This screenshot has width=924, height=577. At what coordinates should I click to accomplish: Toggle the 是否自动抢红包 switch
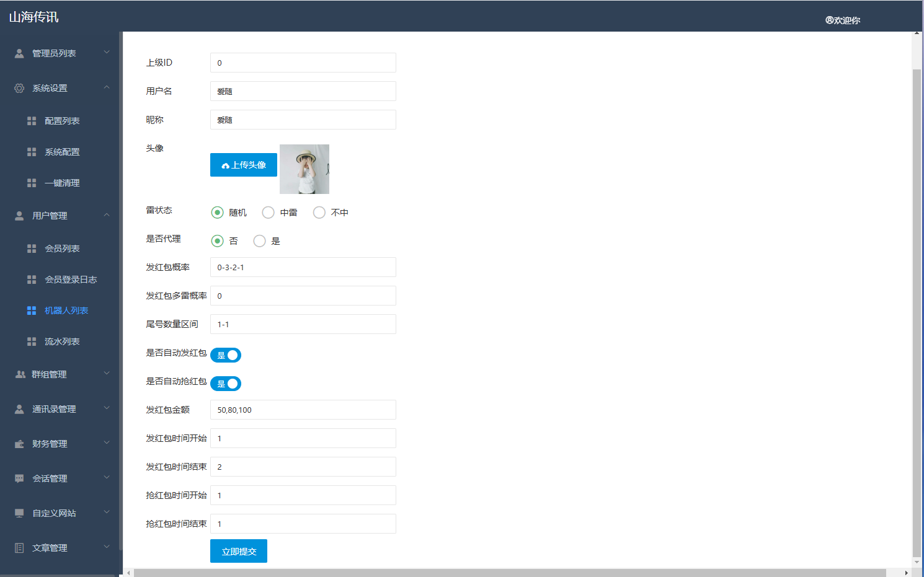pos(226,384)
